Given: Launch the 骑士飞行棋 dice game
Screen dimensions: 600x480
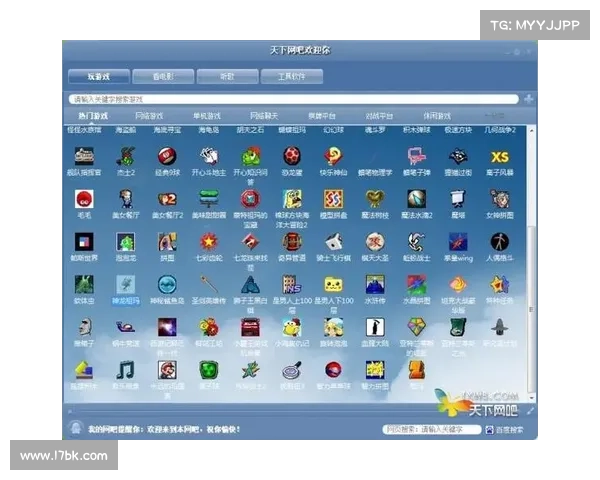Looking at the screenshot, I should tap(333, 242).
